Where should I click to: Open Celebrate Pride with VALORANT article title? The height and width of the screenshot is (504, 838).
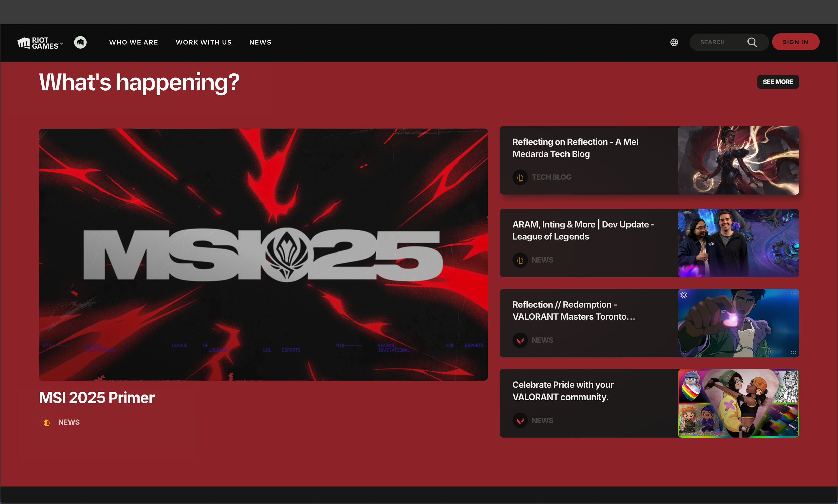click(562, 391)
